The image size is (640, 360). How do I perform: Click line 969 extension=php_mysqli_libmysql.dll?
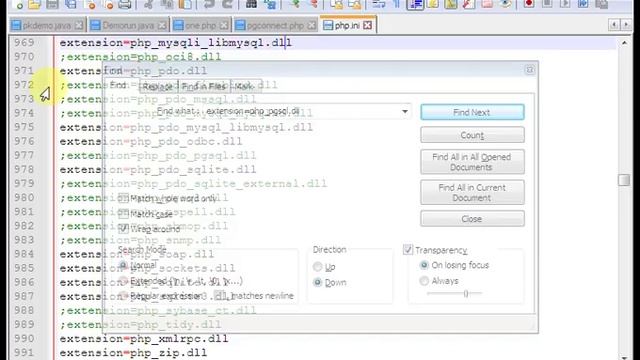point(176,42)
